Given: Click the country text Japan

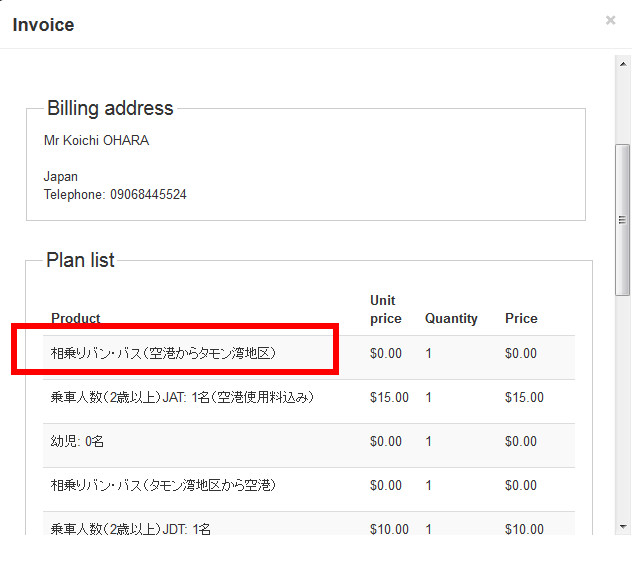Looking at the screenshot, I should click(61, 177).
